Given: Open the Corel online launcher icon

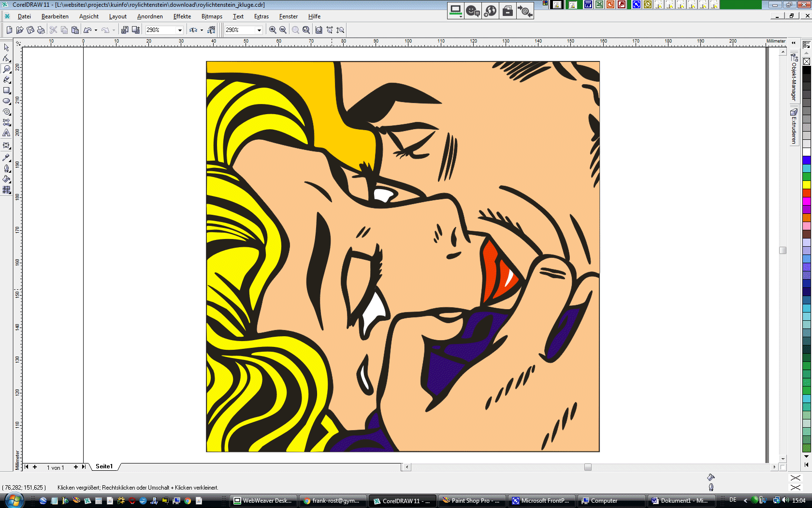Looking at the screenshot, I should click(211, 30).
